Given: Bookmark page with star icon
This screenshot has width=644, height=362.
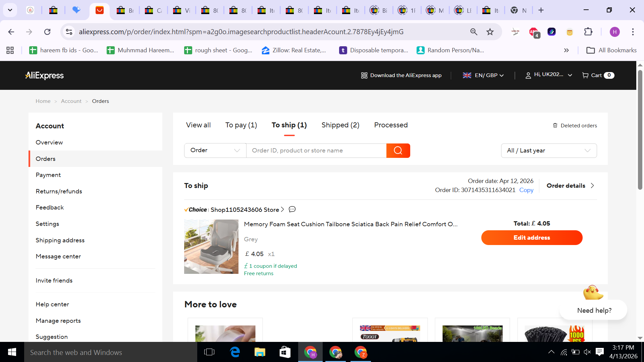Looking at the screenshot, I should tap(490, 32).
